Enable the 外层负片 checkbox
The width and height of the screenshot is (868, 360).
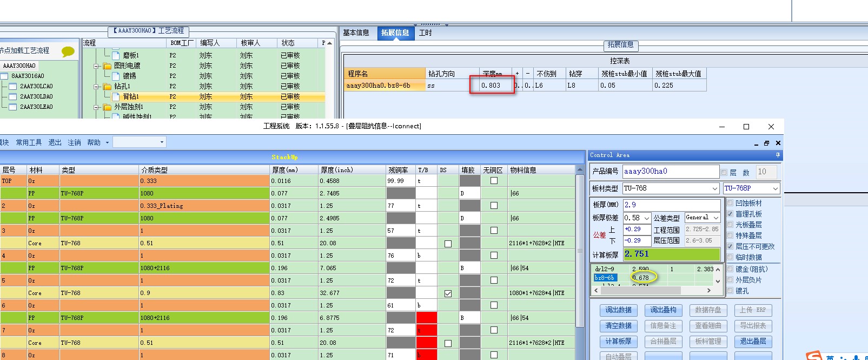[x=730, y=280]
